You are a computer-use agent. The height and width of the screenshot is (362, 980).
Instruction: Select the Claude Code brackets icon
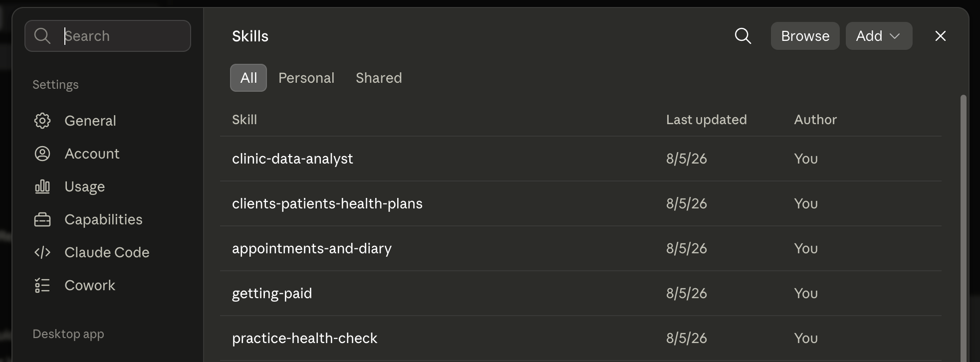pos(42,252)
